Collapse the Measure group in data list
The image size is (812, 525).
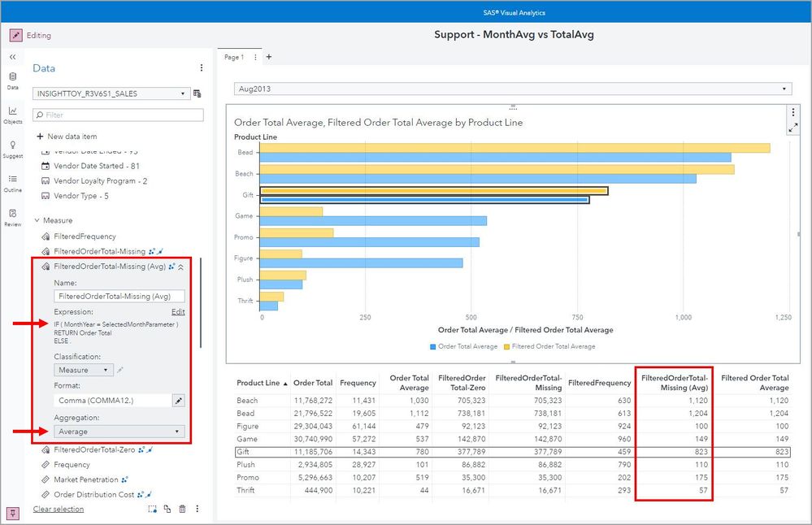pyautogui.click(x=37, y=220)
